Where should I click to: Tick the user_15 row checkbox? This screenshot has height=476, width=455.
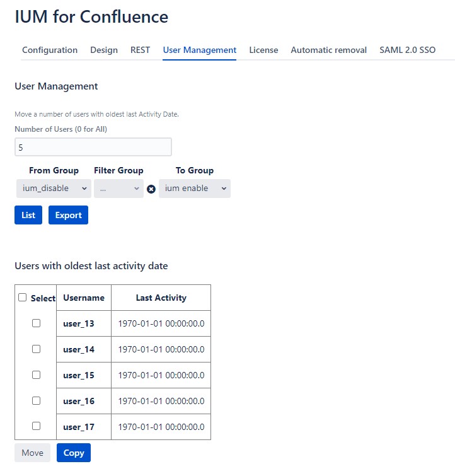pos(36,374)
